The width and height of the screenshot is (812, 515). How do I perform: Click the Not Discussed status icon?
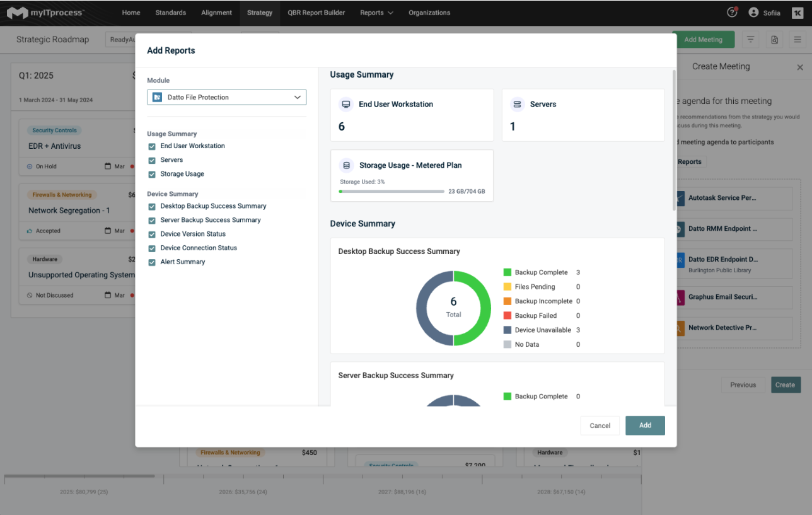30,295
